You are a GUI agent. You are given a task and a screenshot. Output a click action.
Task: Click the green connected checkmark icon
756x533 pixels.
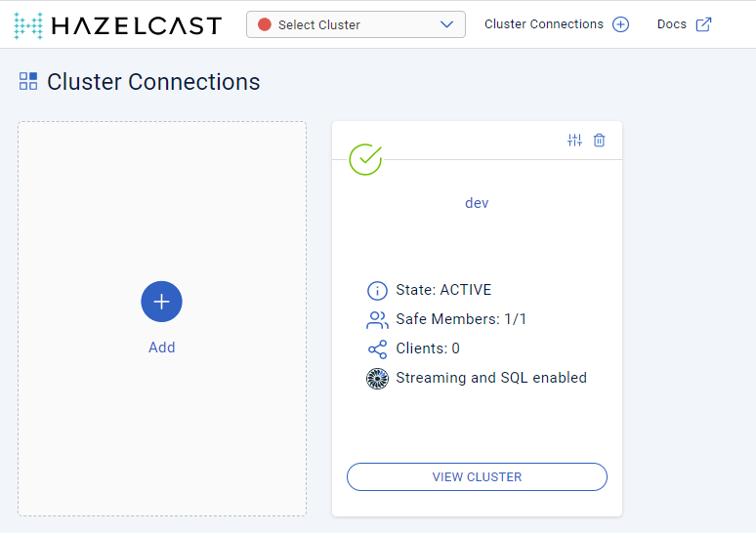point(365,158)
